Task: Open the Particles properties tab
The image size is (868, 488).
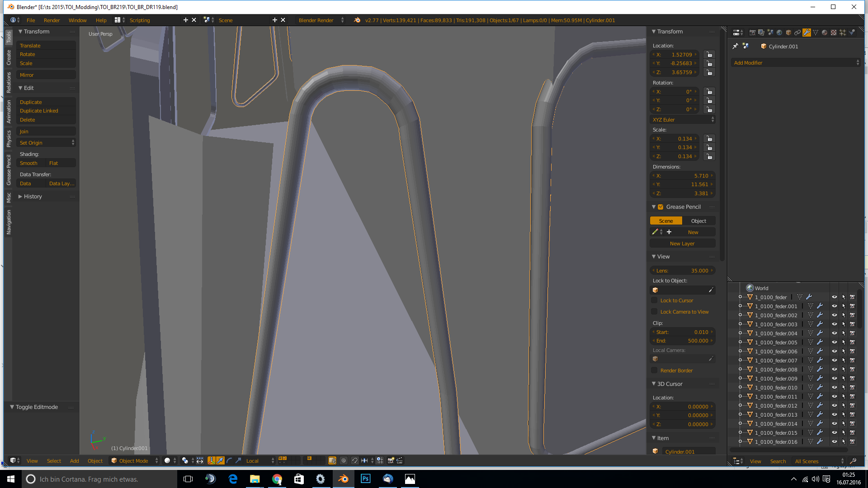Action: click(x=843, y=33)
